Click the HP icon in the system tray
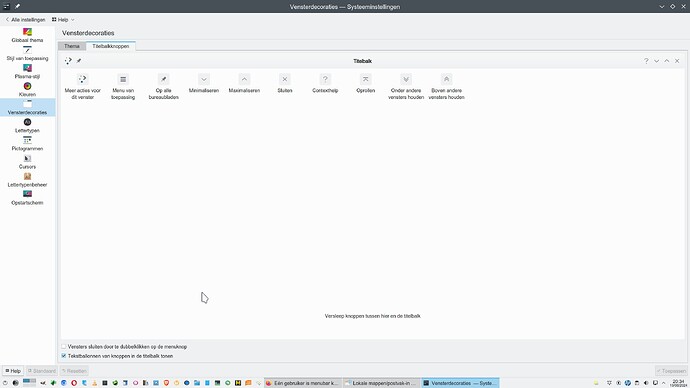 [x=628, y=383]
